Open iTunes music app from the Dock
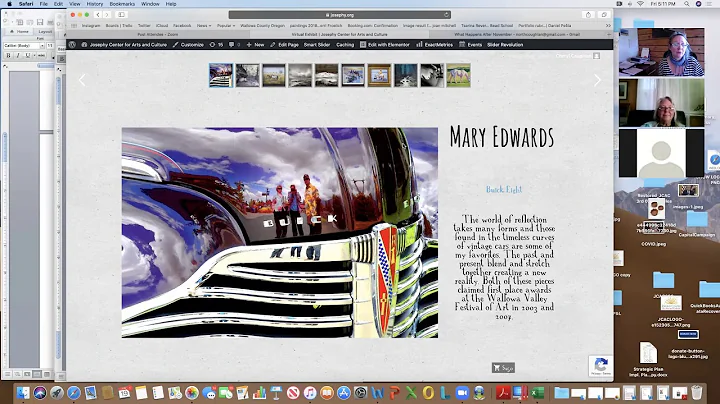 310,393
